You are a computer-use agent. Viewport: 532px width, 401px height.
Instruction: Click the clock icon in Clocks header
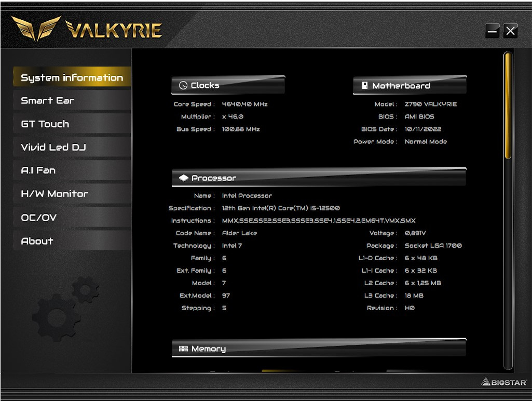pyautogui.click(x=183, y=86)
